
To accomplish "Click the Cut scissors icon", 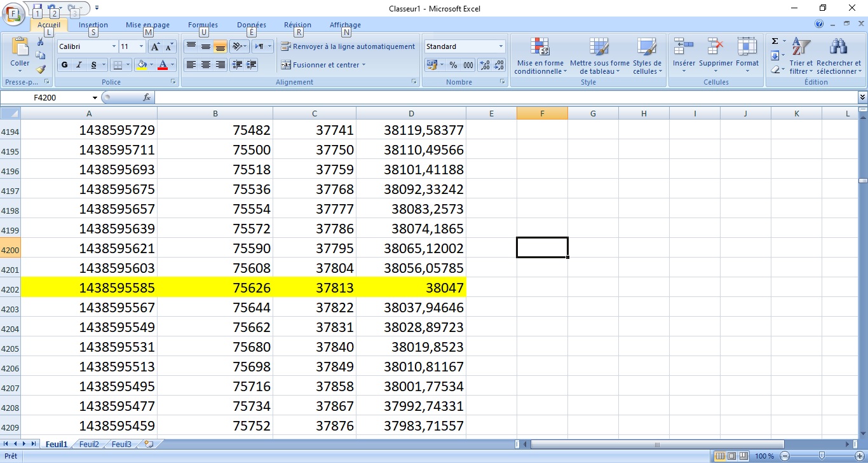I will 41,42.
